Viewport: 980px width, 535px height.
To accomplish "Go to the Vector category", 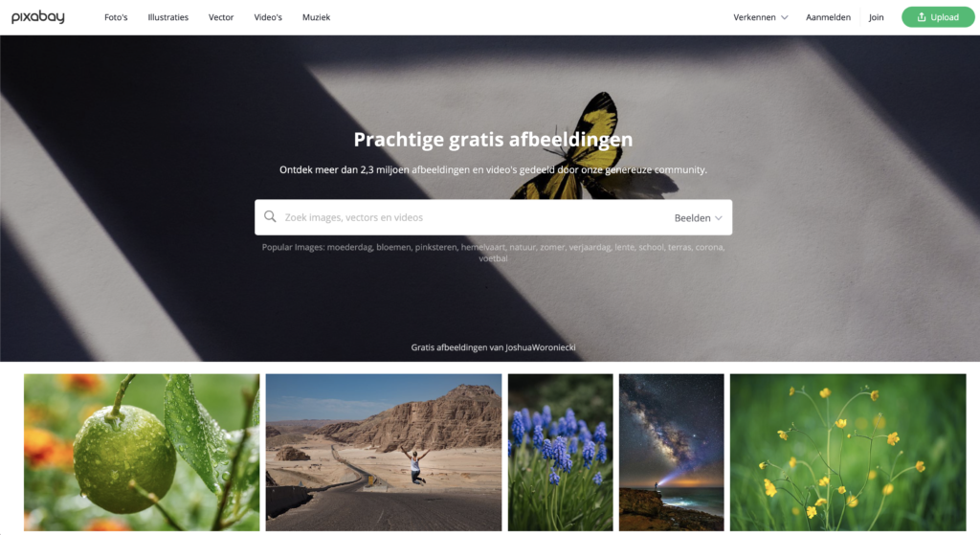I will coord(221,17).
